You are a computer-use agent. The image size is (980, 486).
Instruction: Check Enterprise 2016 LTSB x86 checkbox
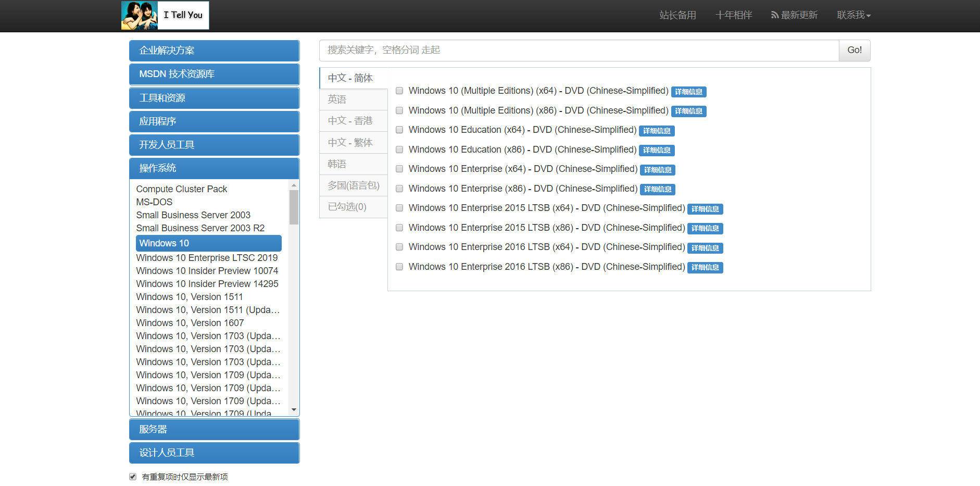(x=399, y=267)
